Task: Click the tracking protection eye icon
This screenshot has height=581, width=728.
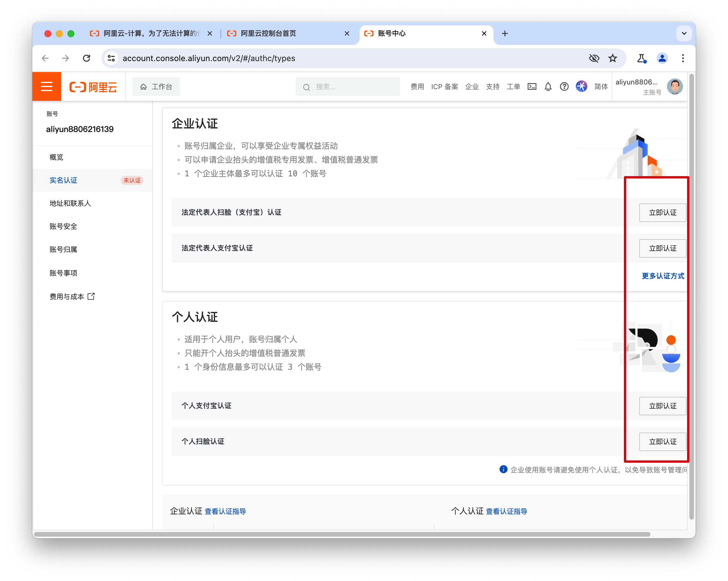Action: coord(594,59)
